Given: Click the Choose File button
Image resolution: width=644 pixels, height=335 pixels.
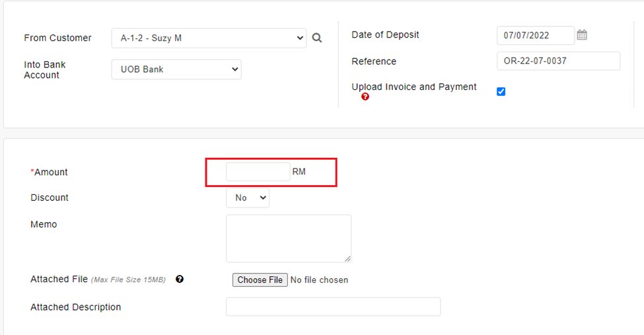Looking at the screenshot, I should click(x=260, y=280).
